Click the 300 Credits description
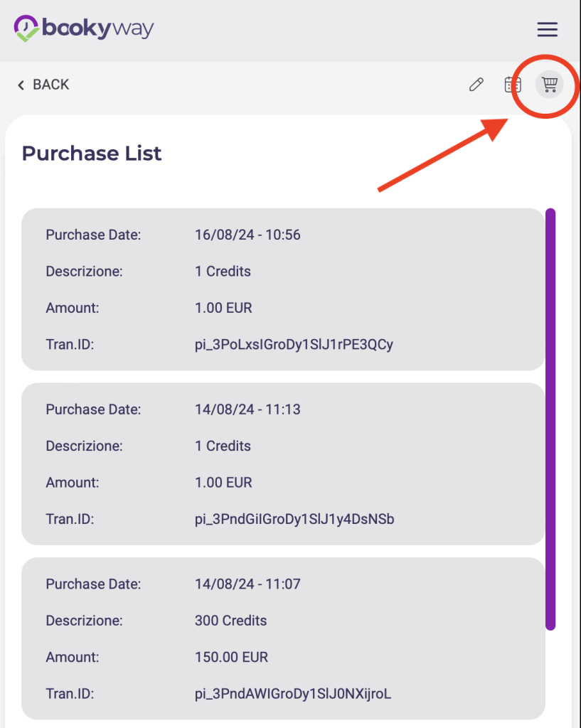581x728 pixels. (230, 621)
